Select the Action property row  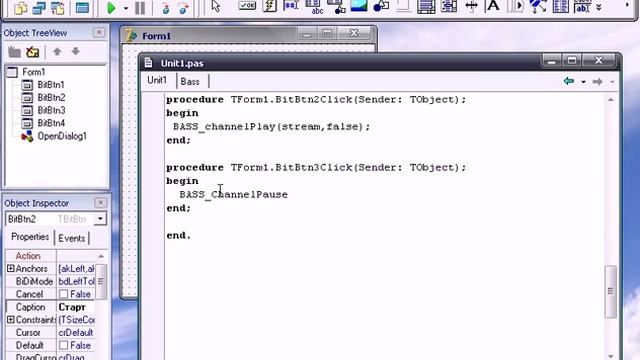(50, 256)
